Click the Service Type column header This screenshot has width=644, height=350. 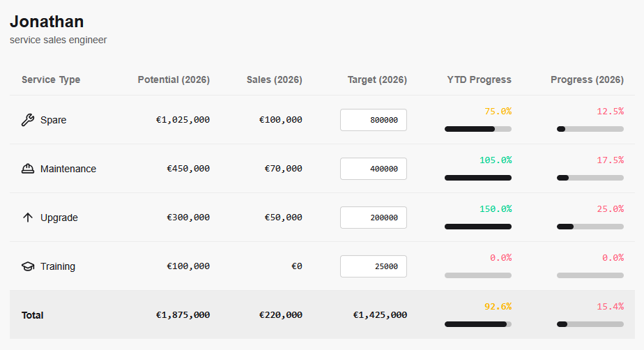pyautogui.click(x=51, y=79)
